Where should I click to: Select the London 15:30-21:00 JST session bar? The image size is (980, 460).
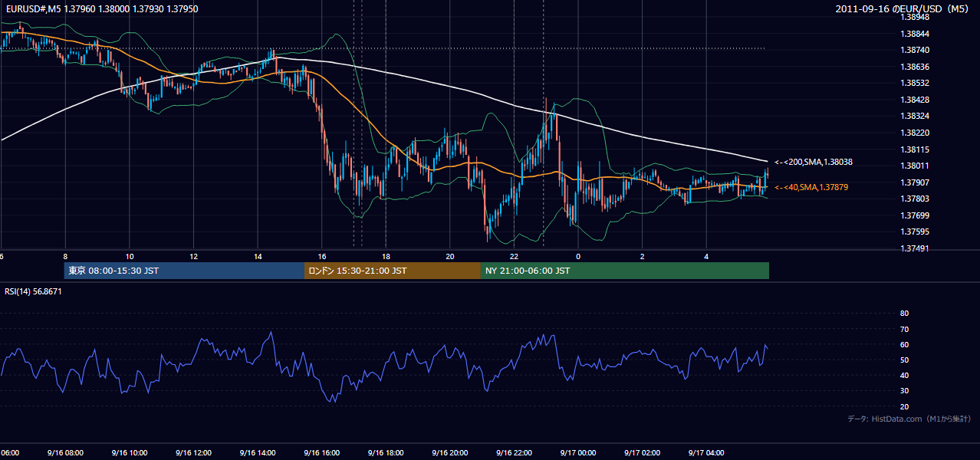pos(393,271)
